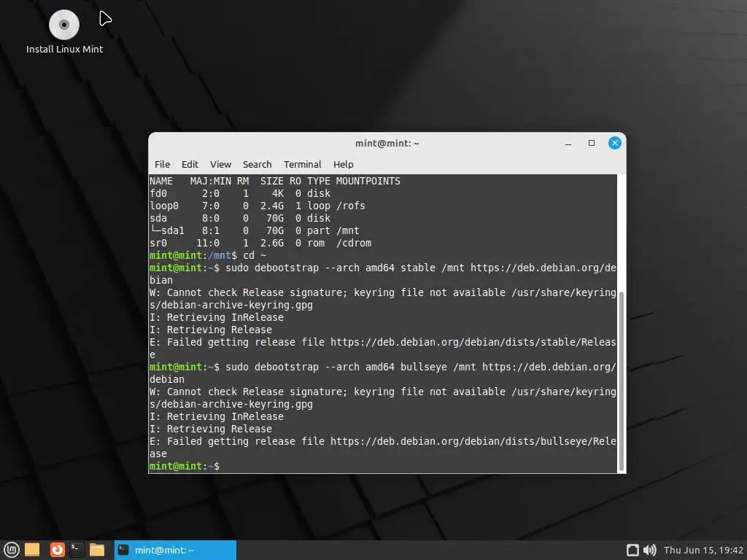This screenshot has width=747, height=560.
Task: Open the network tray icon
Action: coord(632,550)
